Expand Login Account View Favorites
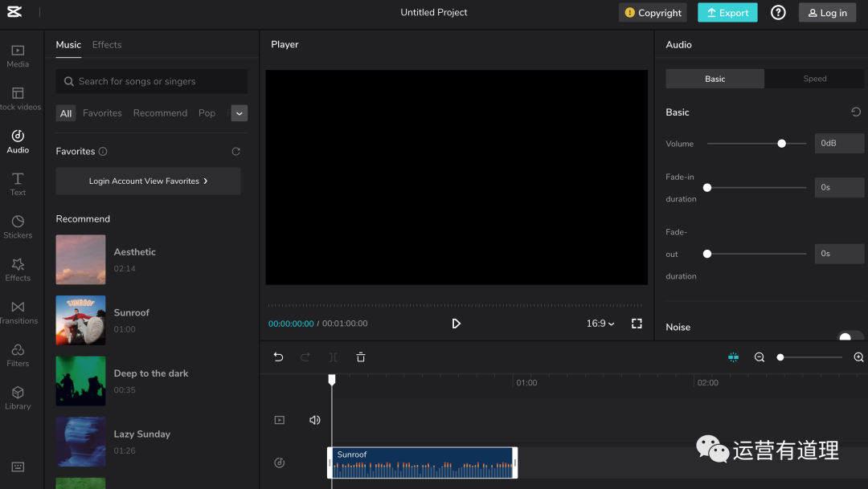The image size is (868, 489). (148, 181)
